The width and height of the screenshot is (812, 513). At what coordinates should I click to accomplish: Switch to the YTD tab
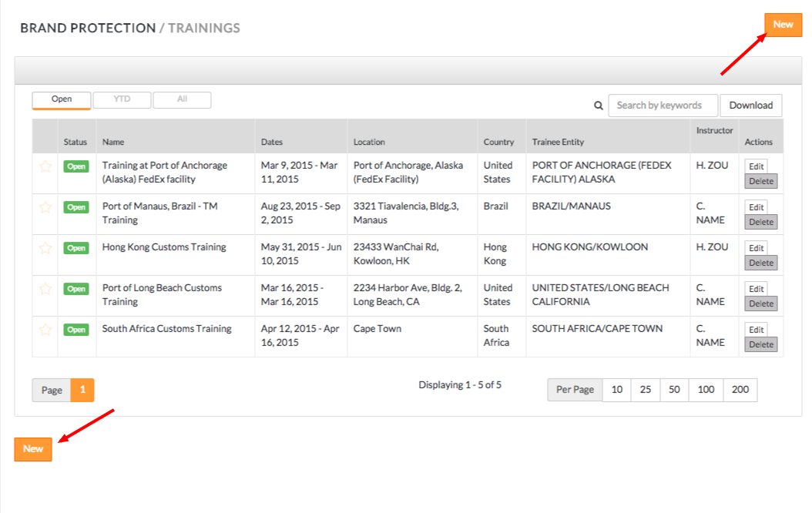122,99
